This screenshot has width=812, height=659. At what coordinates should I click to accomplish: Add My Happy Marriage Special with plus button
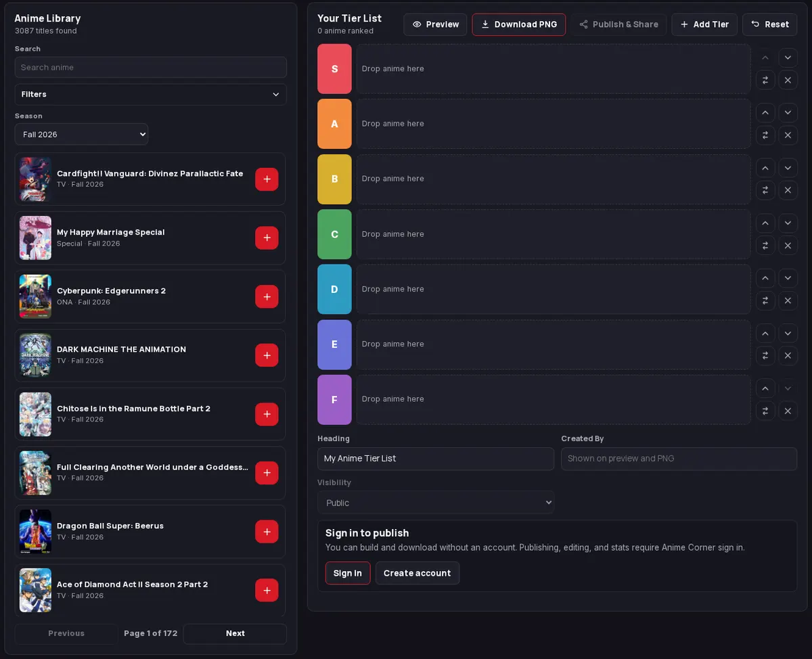click(267, 238)
